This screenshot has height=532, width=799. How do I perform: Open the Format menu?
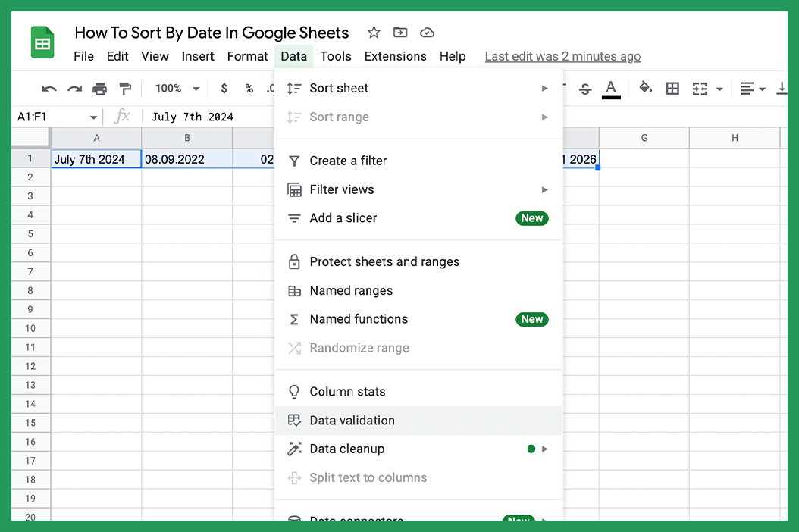[x=247, y=56]
